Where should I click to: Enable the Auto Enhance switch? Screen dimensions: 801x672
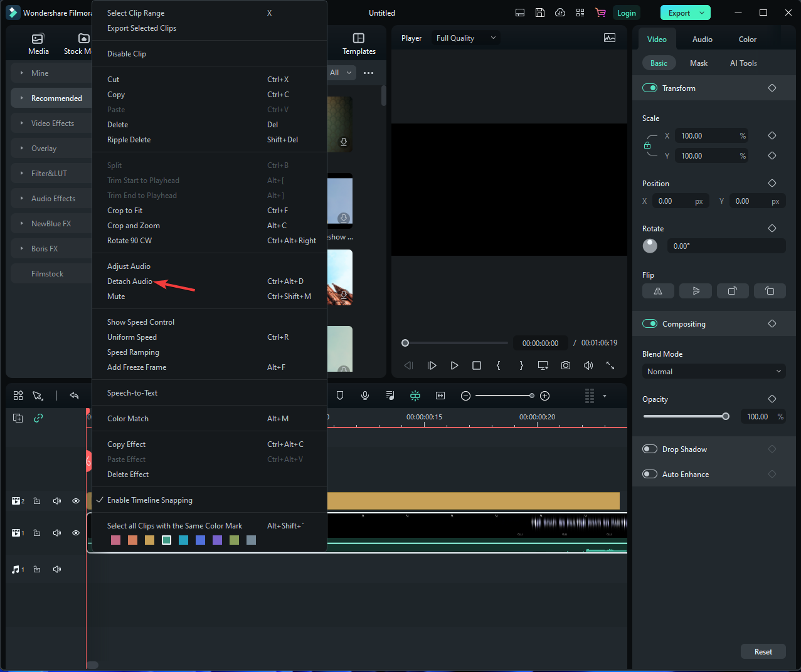[650, 475]
